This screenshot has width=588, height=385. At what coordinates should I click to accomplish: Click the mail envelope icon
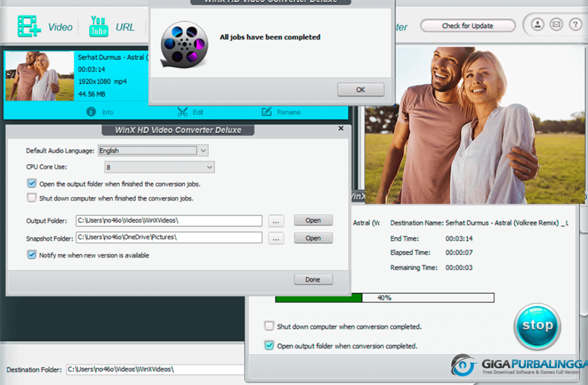557,25
